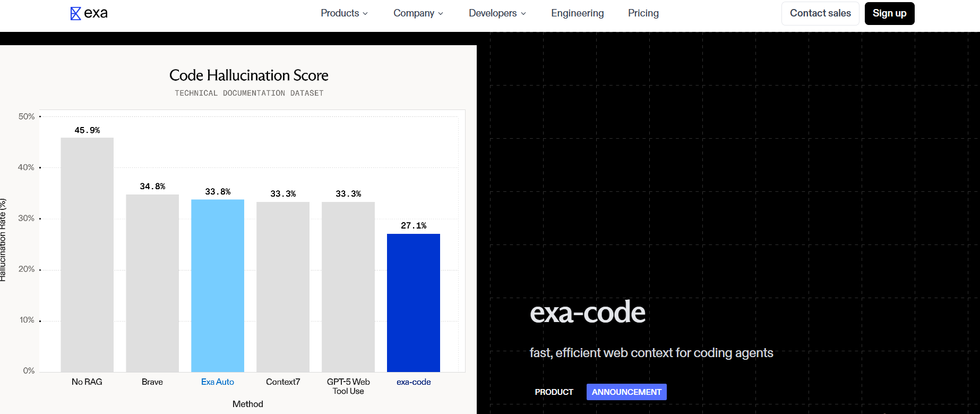The height and width of the screenshot is (414, 980).
Task: Click the Sign up button
Action: (889, 13)
